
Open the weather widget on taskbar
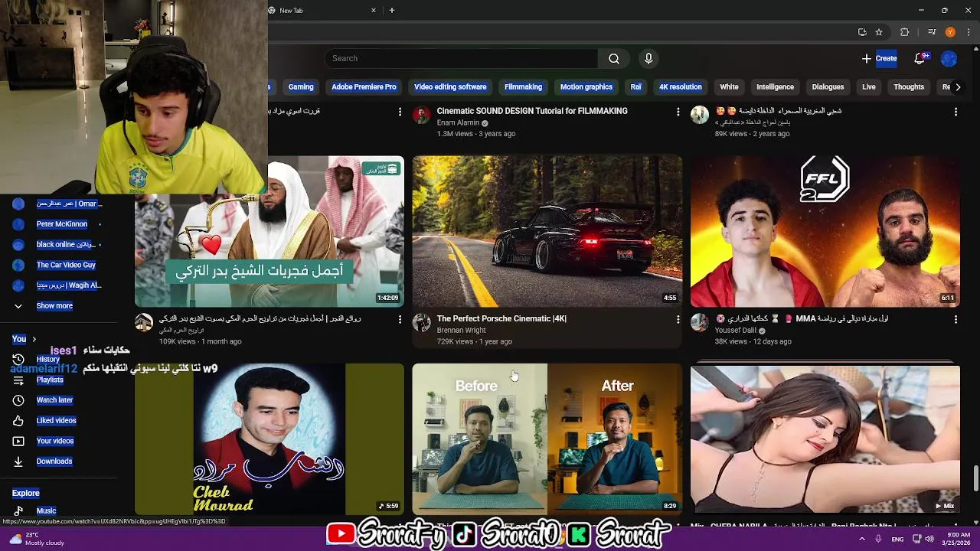pos(37,539)
